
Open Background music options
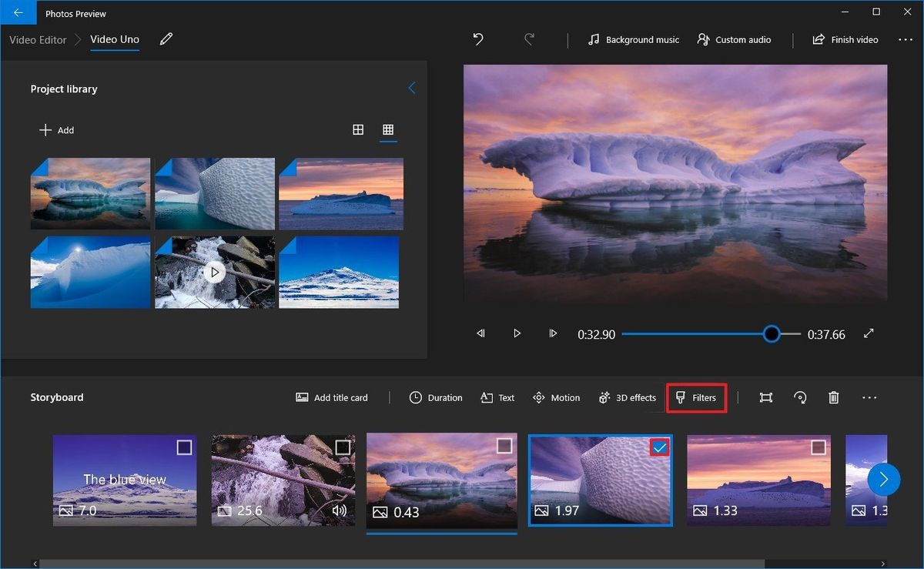[x=633, y=39]
